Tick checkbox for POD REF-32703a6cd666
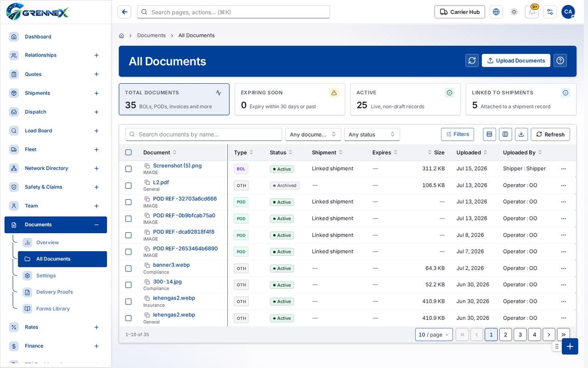The width and height of the screenshot is (588, 368). [129, 202]
